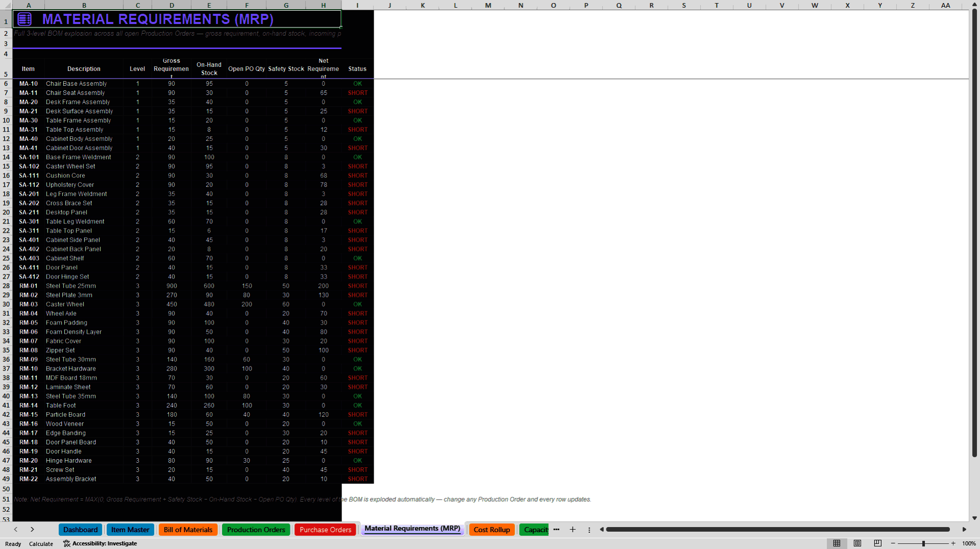Select the Hinge Hardware description cell
This screenshot has width=980, height=549.
(x=84, y=460)
